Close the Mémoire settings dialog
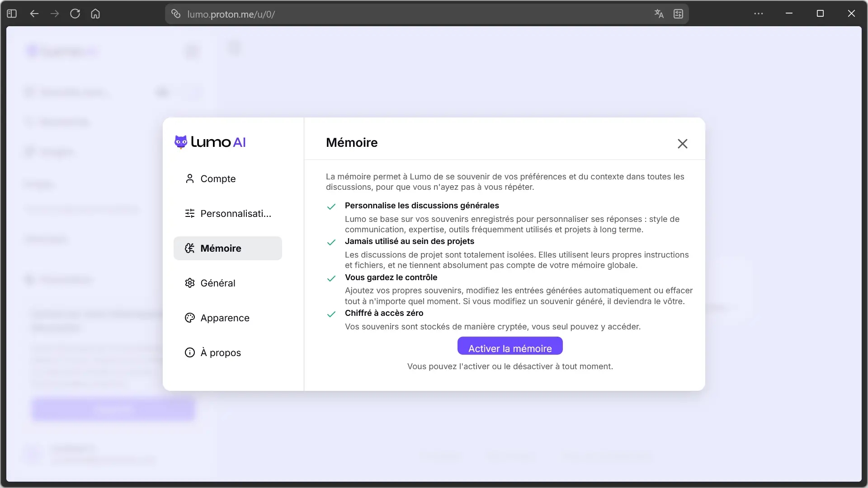 [682, 144]
